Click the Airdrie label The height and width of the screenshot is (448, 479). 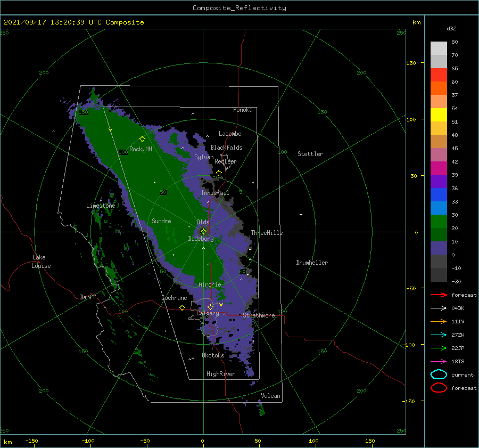(210, 284)
